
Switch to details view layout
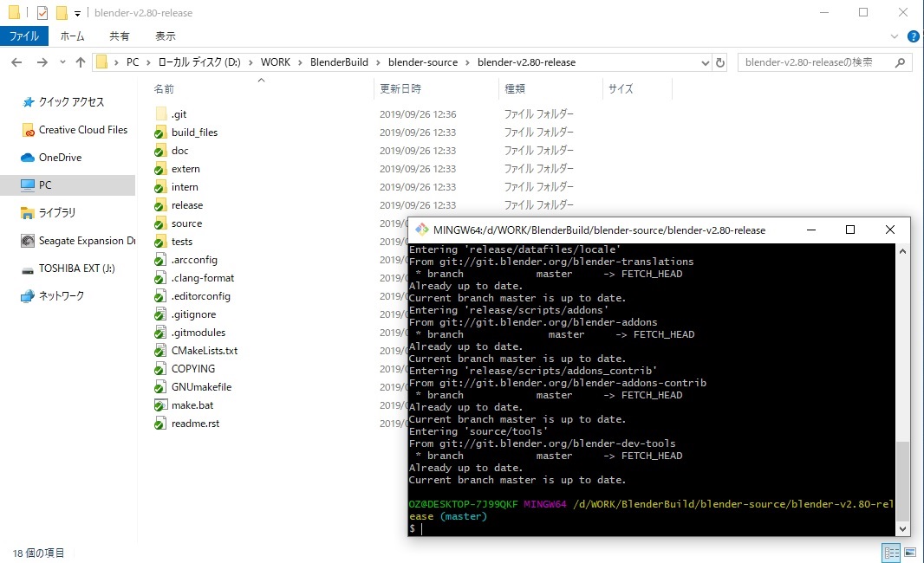(891, 553)
